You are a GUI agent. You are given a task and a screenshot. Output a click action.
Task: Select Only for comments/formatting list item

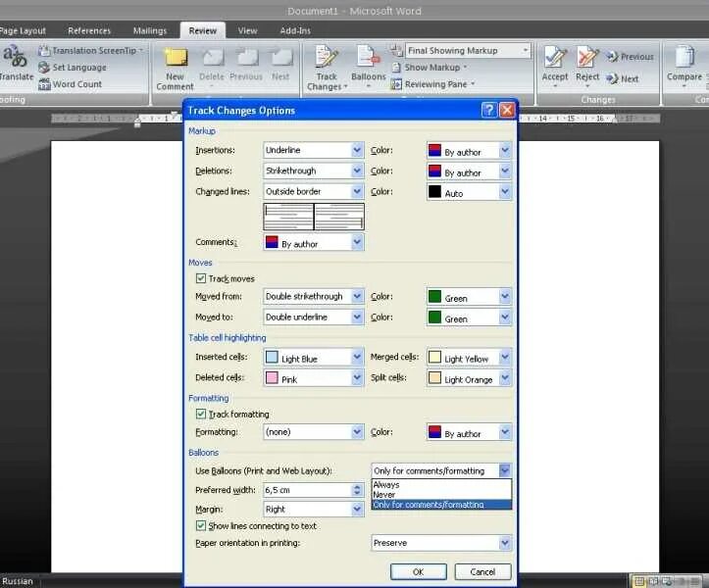pyautogui.click(x=441, y=505)
